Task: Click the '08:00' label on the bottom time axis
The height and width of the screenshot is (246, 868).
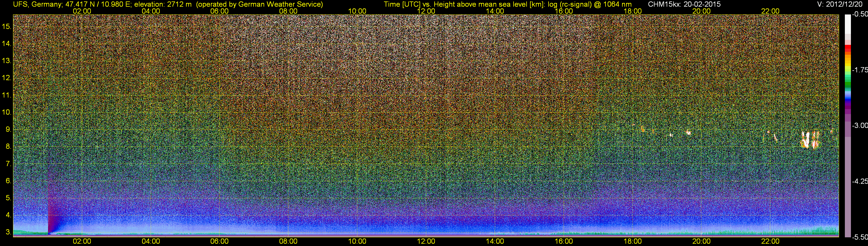Action: pos(288,241)
